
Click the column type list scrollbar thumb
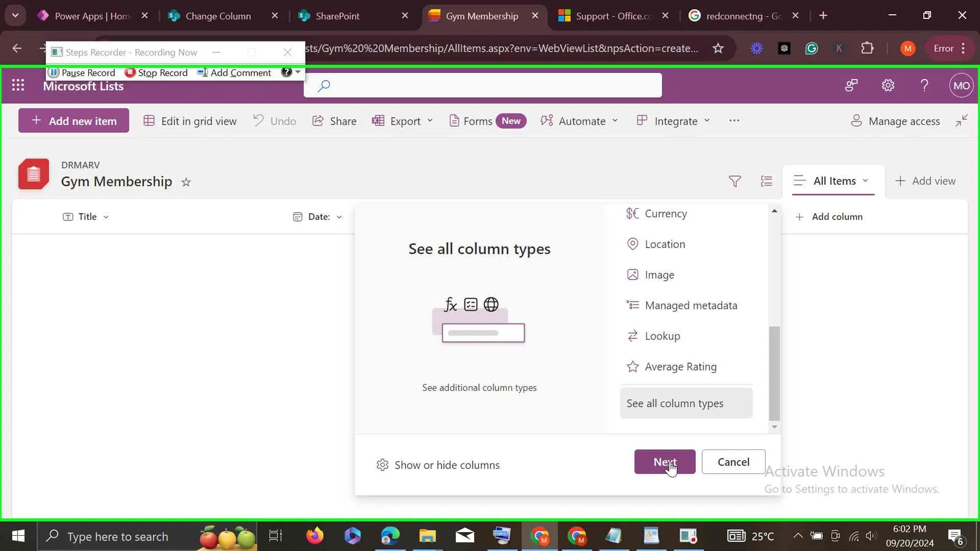(x=774, y=373)
